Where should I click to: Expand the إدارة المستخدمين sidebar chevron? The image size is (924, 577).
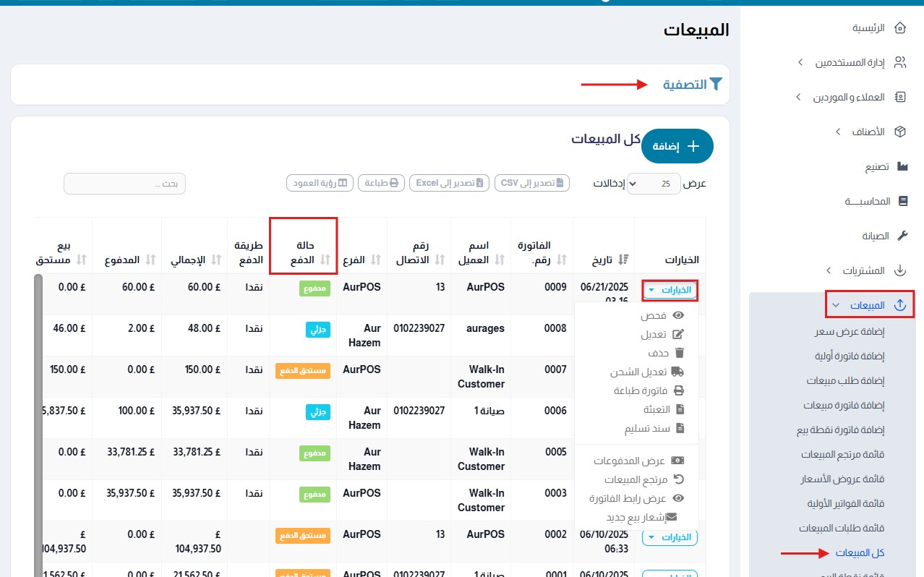800,63
